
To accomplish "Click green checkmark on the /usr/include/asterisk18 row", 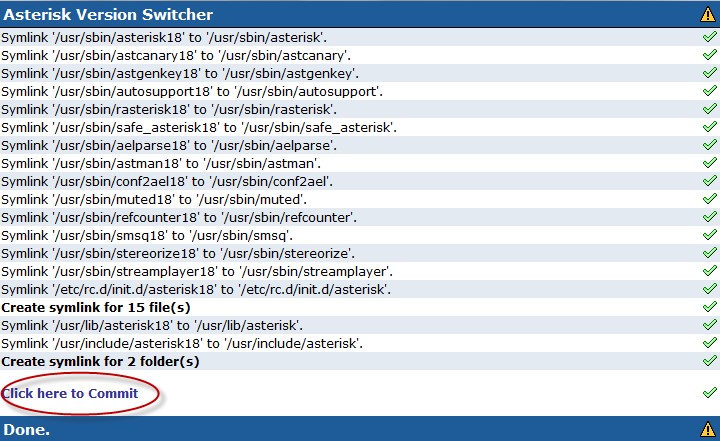I will 710,343.
